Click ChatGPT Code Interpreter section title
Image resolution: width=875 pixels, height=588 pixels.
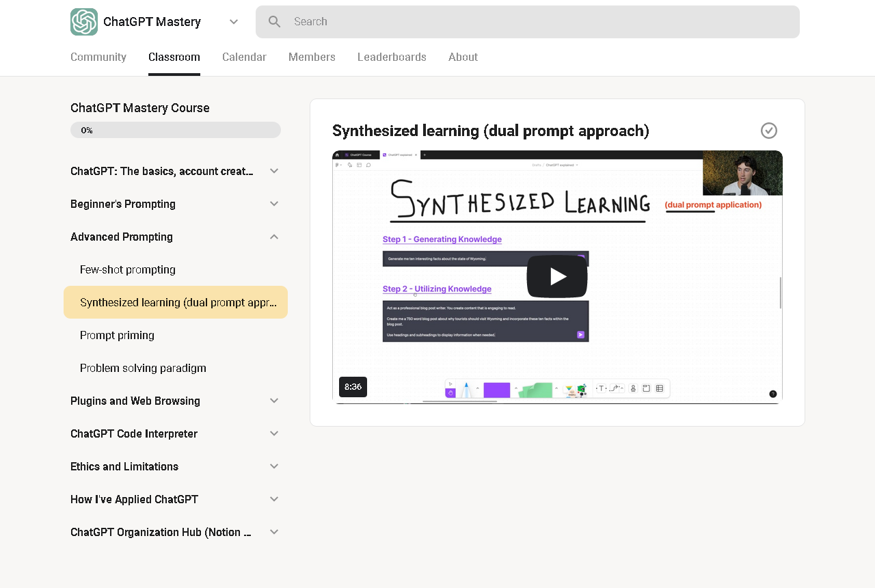click(x=134, y=433)
